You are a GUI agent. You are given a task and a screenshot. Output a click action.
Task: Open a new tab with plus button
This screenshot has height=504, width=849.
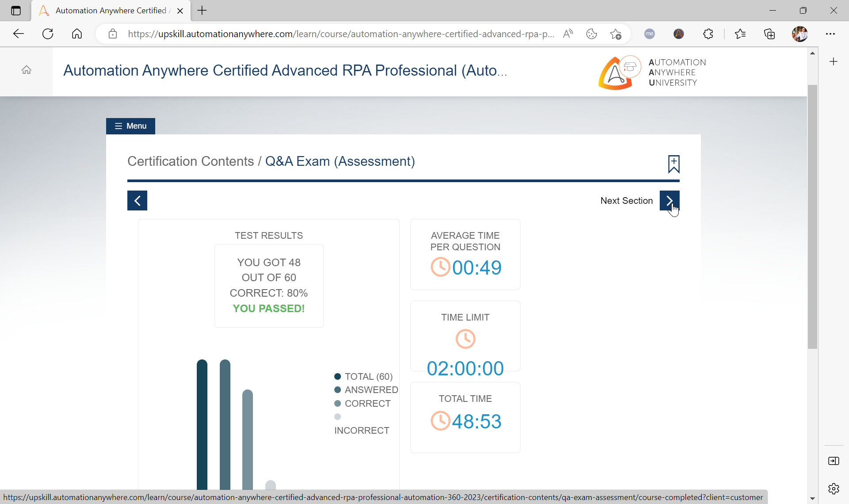[202, 11]
